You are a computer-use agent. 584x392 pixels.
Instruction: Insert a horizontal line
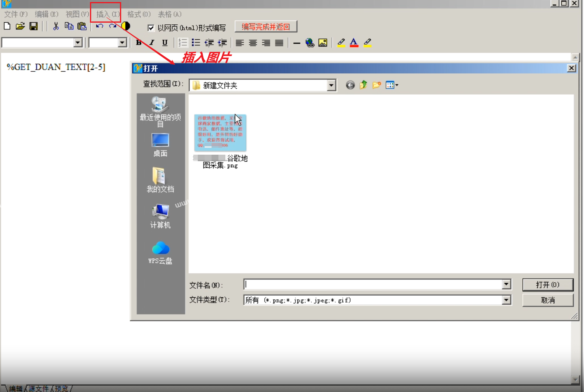click(297, 43)
